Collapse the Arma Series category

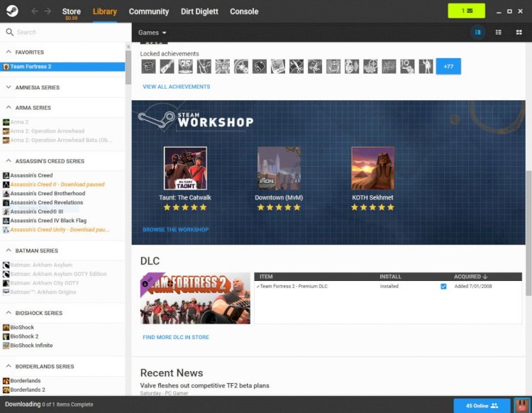pos(9,108)
